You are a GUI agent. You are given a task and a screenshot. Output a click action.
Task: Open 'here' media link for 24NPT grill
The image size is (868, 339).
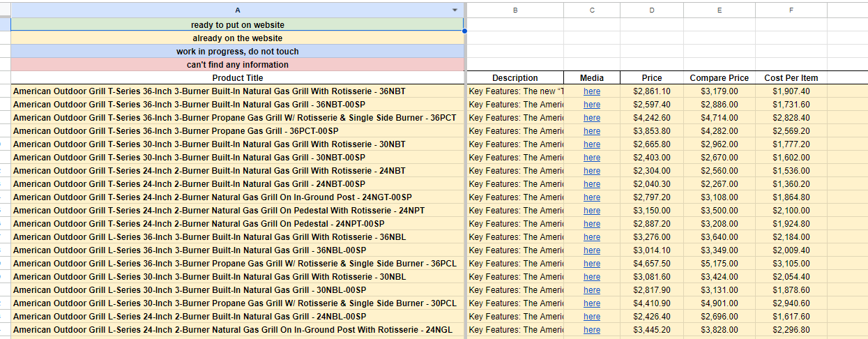pyautogui.click(x=592, y=211)
